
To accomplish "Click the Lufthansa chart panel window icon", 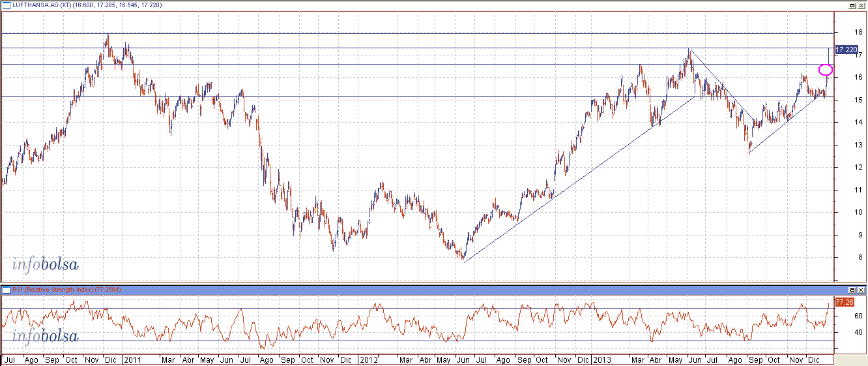I will coord(6,5).
